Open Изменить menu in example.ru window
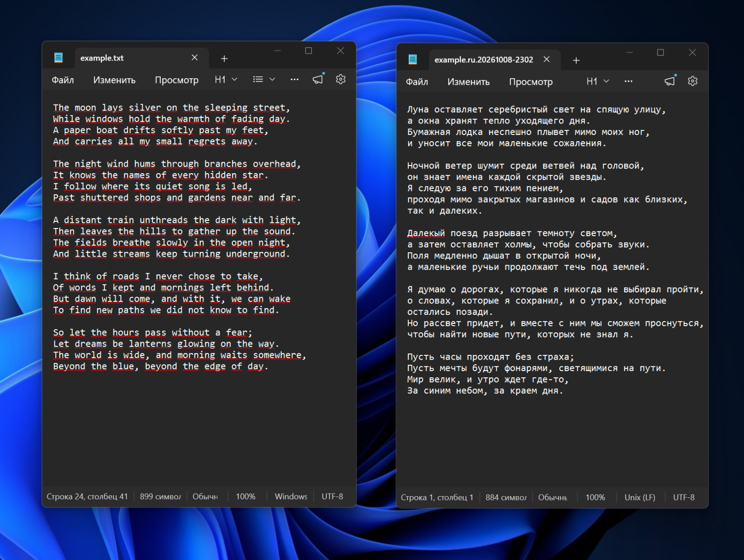Image resolution: width=744 pixels, height=560 pixels. pos(468,82)
